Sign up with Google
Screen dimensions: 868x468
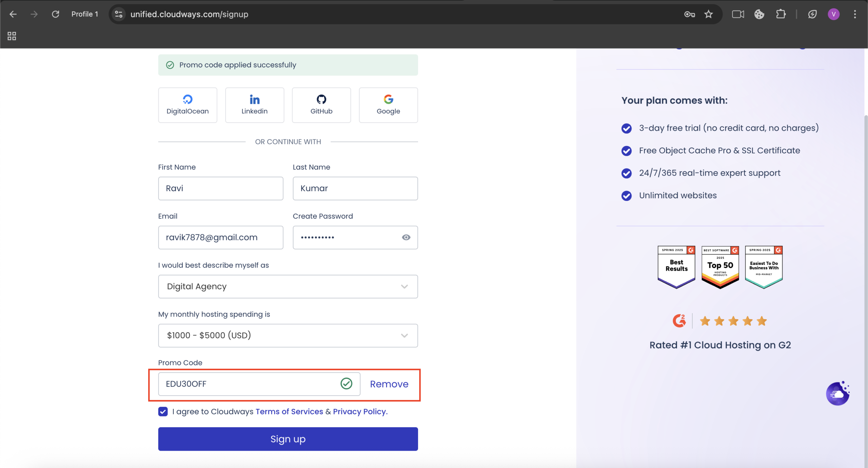pyautogui.click(x=388, y=105)
